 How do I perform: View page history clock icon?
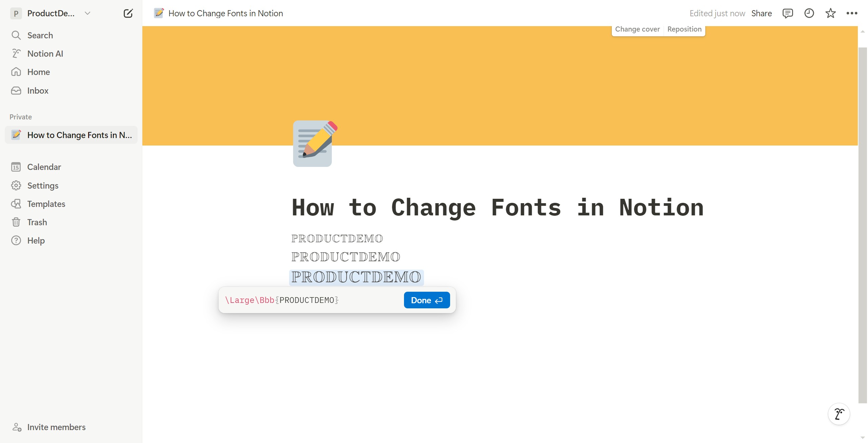(x=809, y=13)
